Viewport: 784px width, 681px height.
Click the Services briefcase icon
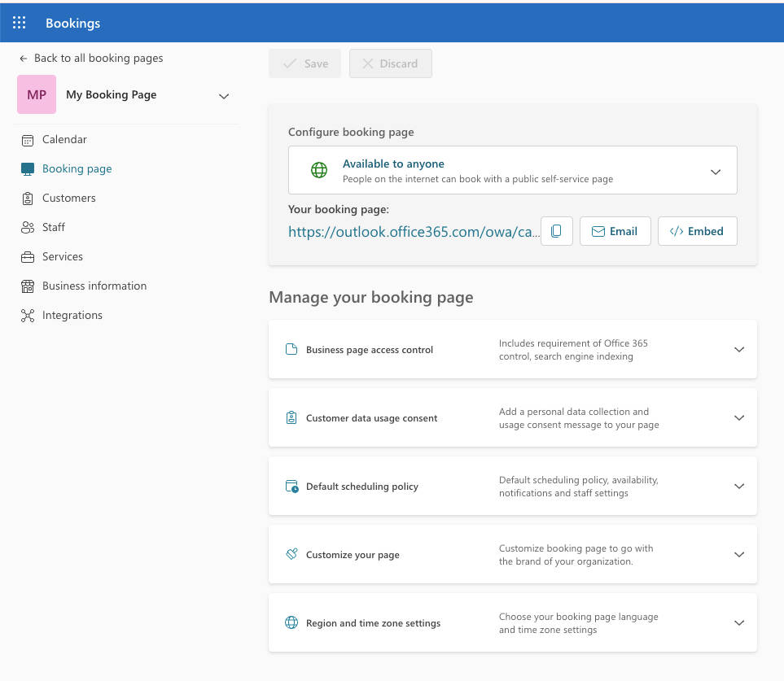[x=27, y=256]
